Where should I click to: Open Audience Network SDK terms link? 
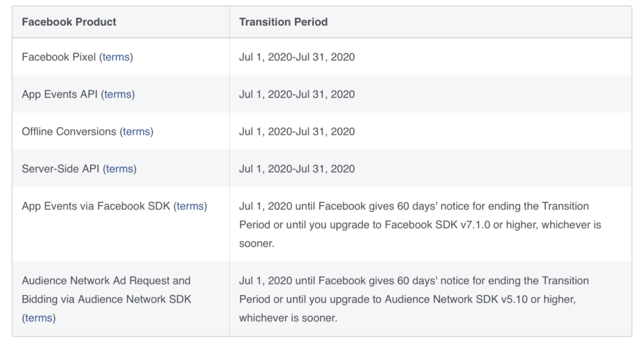pos(38,318)
